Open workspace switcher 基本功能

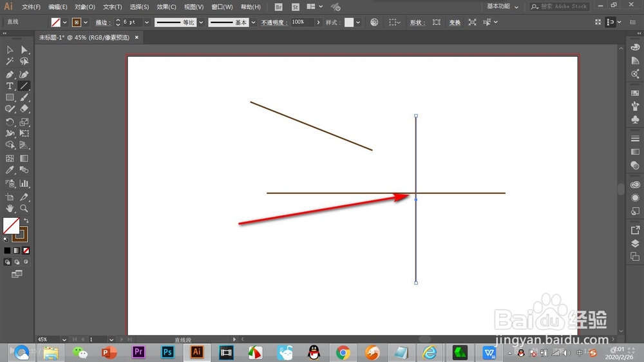click(502, 6)
